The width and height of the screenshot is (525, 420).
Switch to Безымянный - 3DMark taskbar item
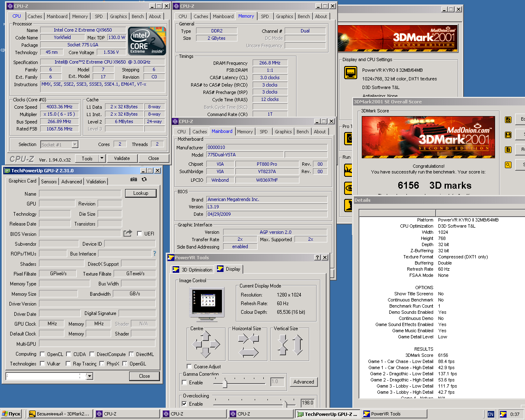coord(59,414)
